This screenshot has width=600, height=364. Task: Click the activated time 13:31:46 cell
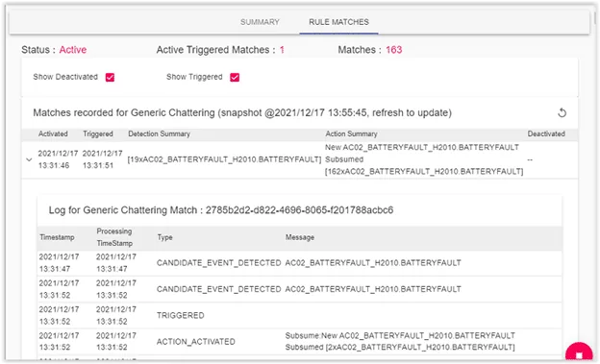click(54, 165)
